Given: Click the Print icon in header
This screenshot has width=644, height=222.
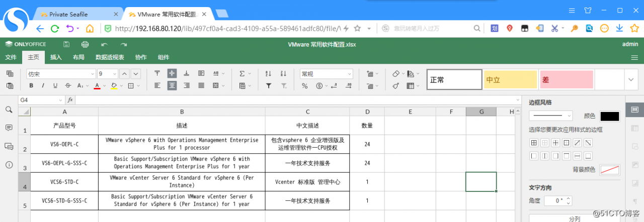Looking at the screenshot, I should tap(85, 44).
